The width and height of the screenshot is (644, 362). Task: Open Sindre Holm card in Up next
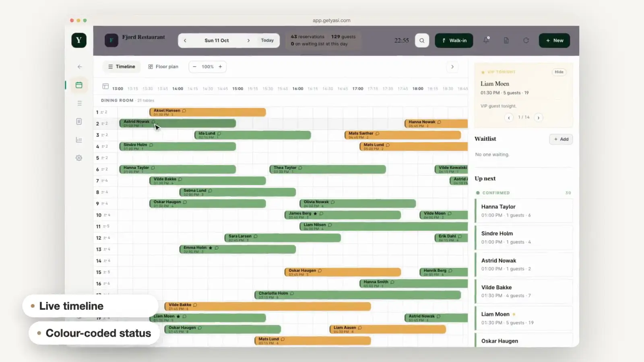point(524,238)
